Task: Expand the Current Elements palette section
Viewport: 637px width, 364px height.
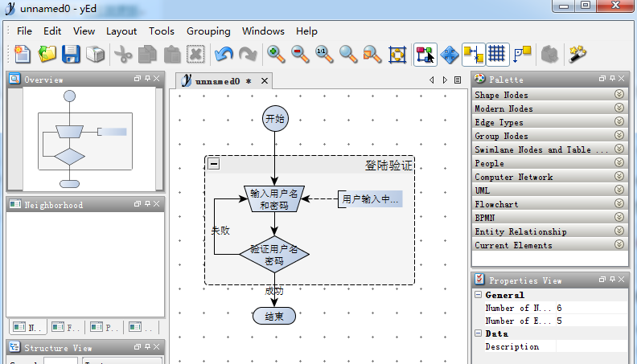Action: (x=550, y=245)
